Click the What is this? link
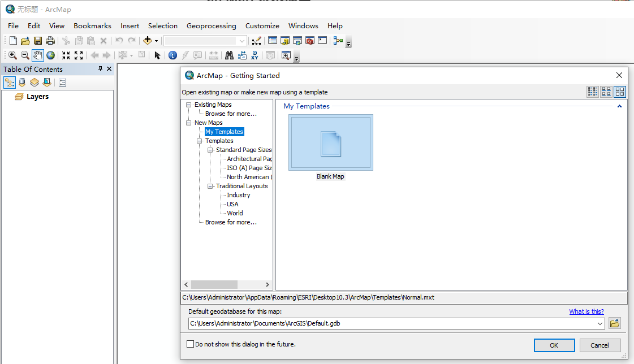This screenshot has width=634, height=364. point(586,311)
